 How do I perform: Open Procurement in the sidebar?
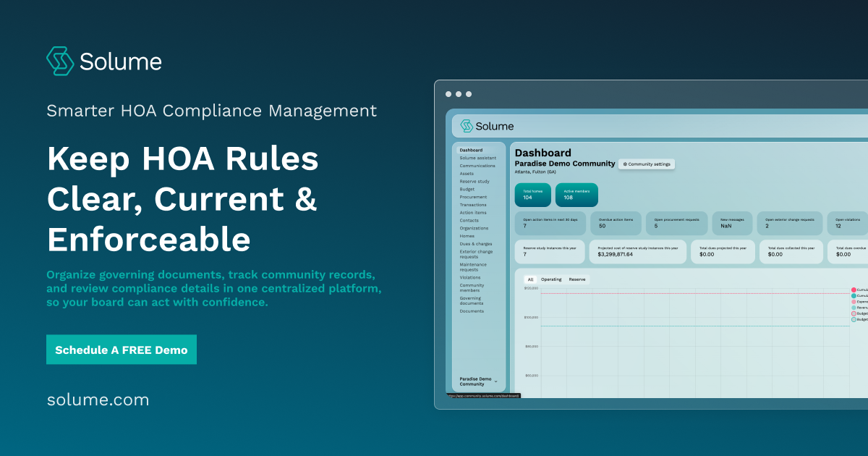coord(473,197)
